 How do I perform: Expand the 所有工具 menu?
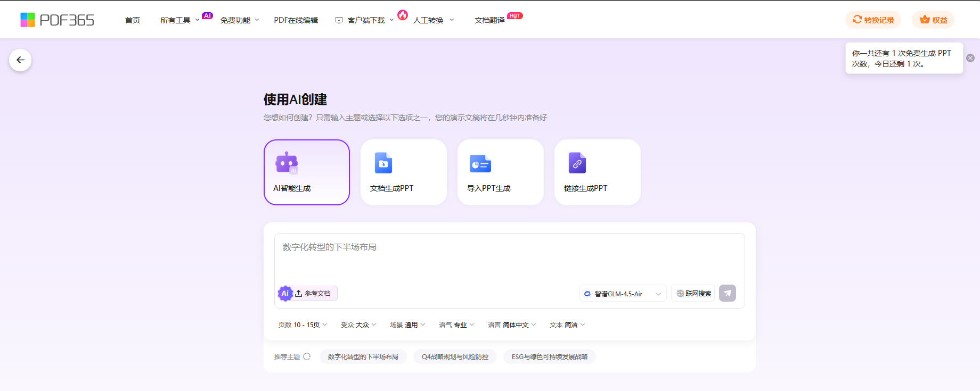(x=180, y=20)
